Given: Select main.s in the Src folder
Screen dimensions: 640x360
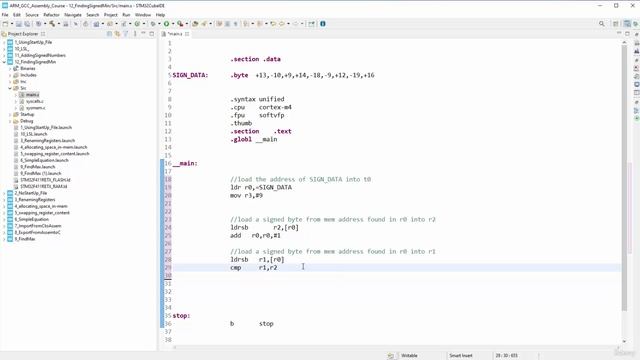Looking at the screenshot, I should coord(32,95).
